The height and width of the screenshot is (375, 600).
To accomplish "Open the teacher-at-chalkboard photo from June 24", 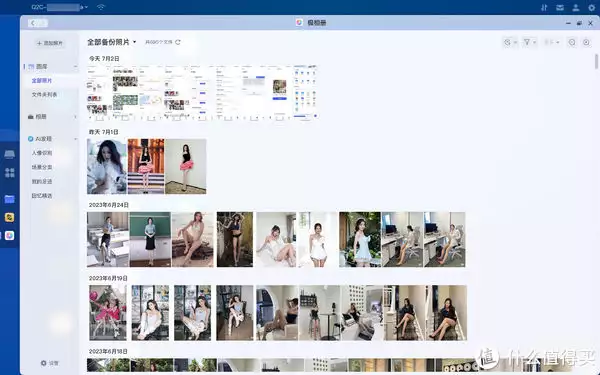I will [150, 240].
